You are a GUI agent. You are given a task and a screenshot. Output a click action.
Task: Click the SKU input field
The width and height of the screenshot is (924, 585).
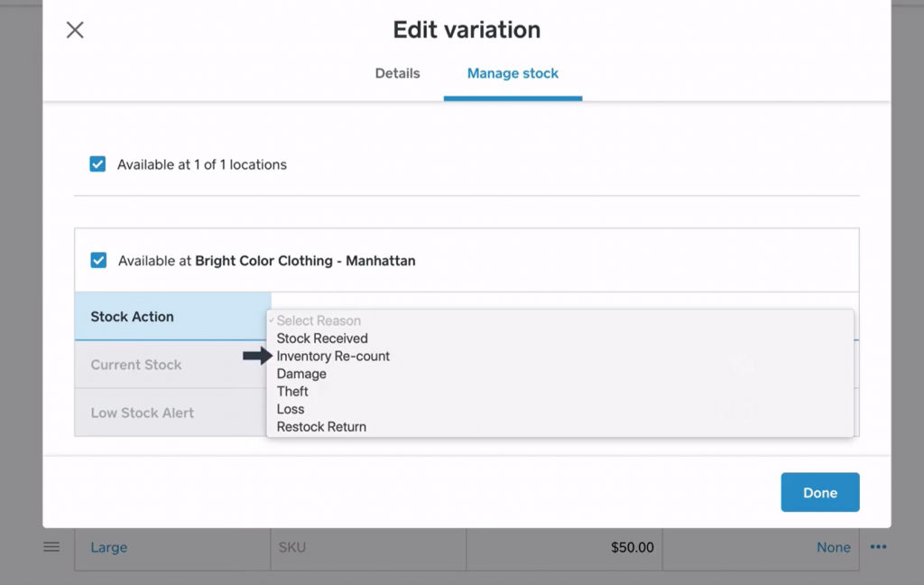click(367, 547)
